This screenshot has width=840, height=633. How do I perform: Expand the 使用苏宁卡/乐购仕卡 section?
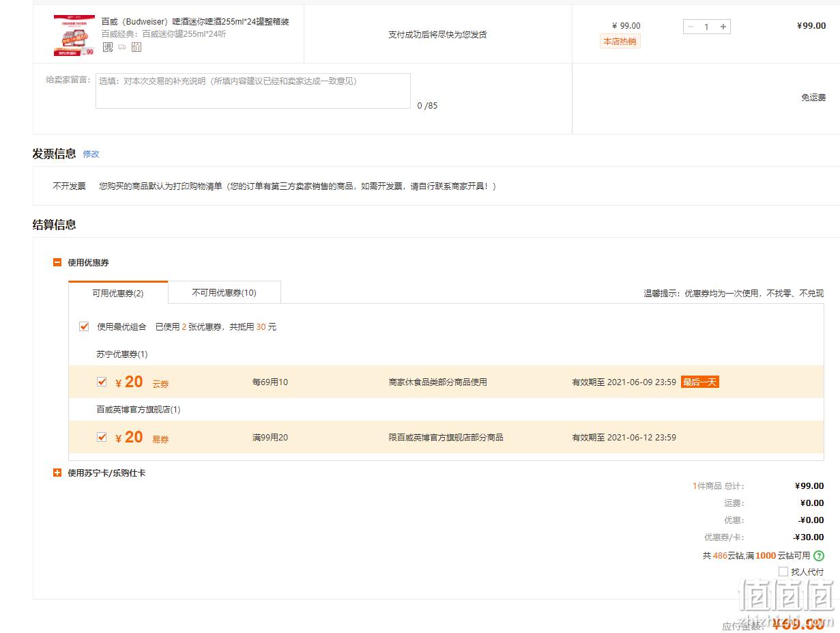point(57,473)
